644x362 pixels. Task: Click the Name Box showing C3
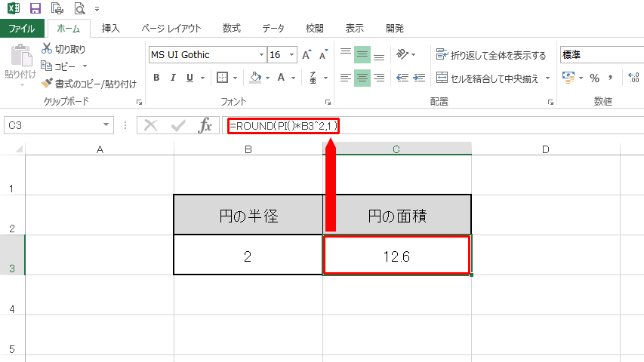(59, 125)
